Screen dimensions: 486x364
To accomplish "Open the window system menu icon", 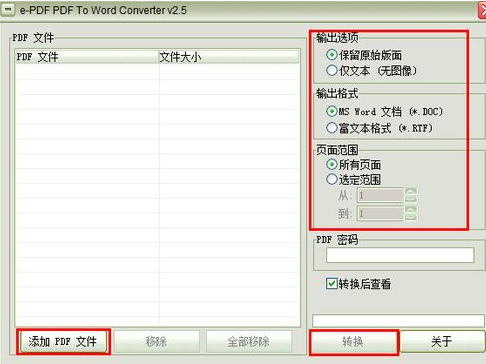I will pyautogui.click(x=8, y=9).
